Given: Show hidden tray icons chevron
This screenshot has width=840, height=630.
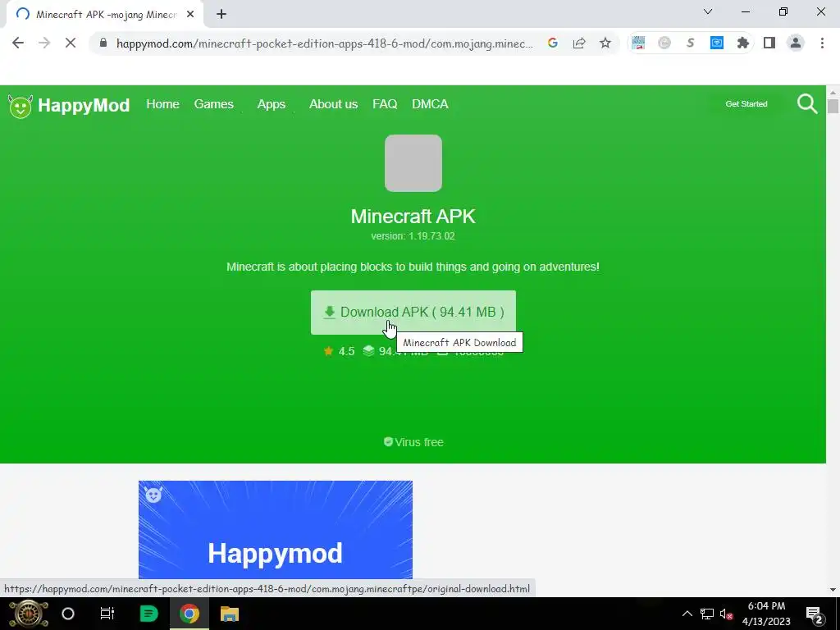Looking at the screenshot, I should click(x=687, y=614).
